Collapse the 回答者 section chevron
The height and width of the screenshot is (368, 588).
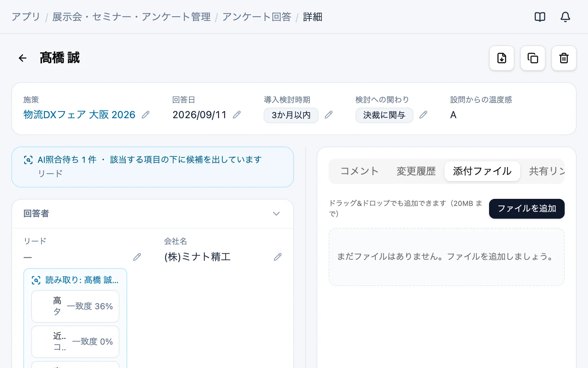276,214
